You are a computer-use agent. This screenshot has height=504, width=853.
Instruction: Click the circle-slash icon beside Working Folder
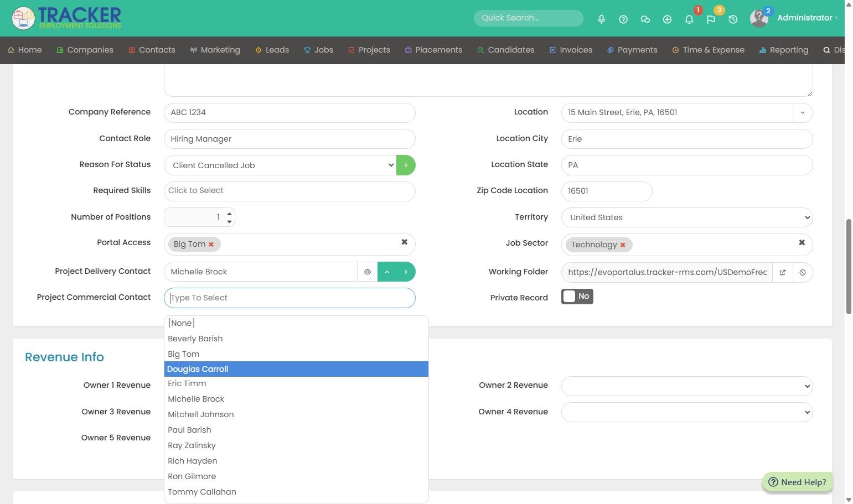click(x=803, y=272)
